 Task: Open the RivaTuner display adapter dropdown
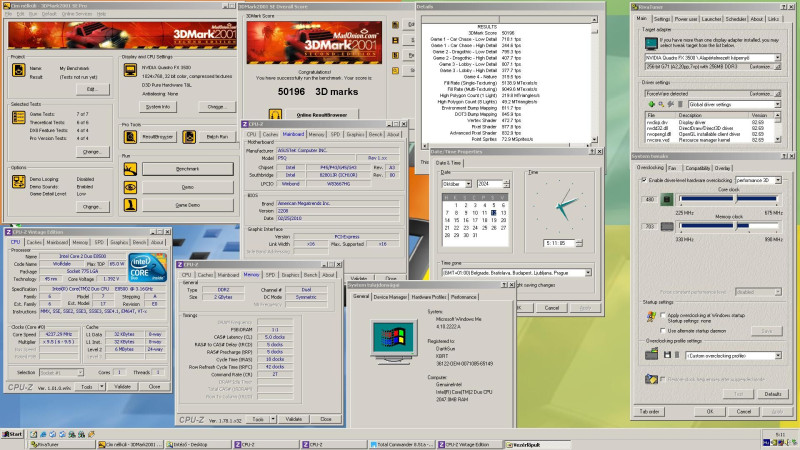point(778,58)
